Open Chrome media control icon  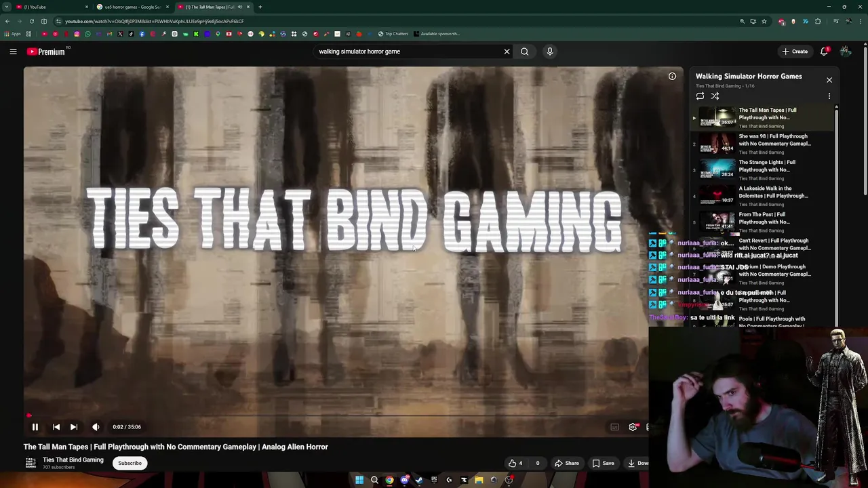(836, 21)
